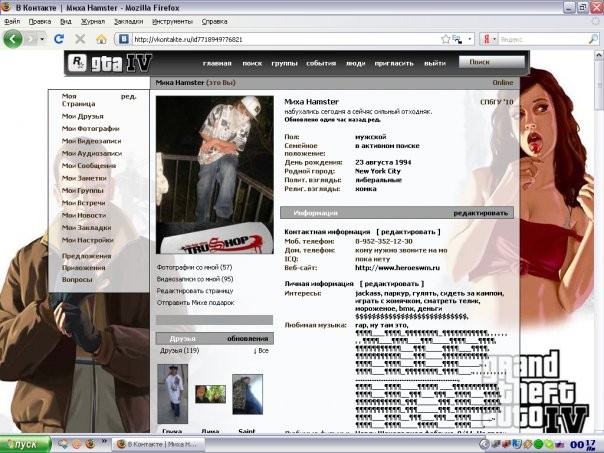Open the Вид menu

click(66, 22)
